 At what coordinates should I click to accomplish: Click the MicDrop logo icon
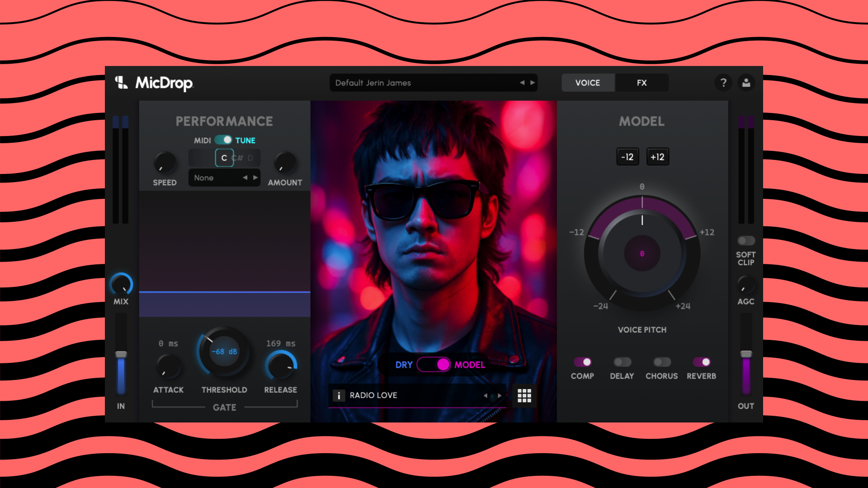pyautogui.click(x=121, y=83)
